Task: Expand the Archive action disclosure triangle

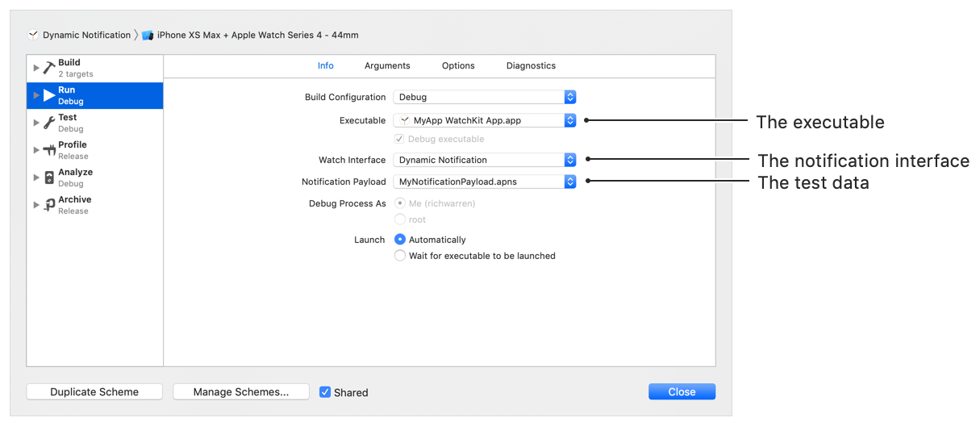Action: [x=35, y=205]
